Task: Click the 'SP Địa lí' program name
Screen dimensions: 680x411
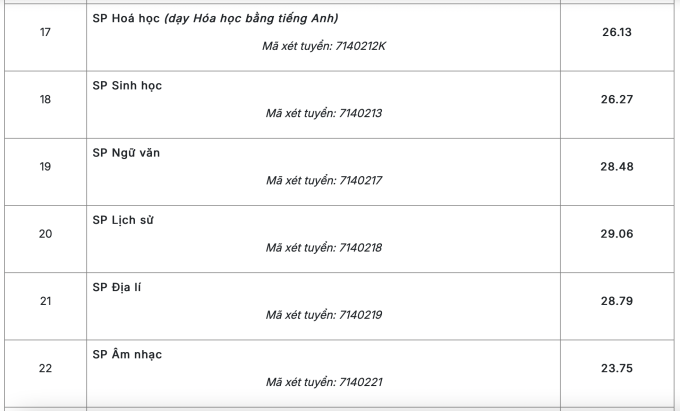Action: tap(117, 287)
